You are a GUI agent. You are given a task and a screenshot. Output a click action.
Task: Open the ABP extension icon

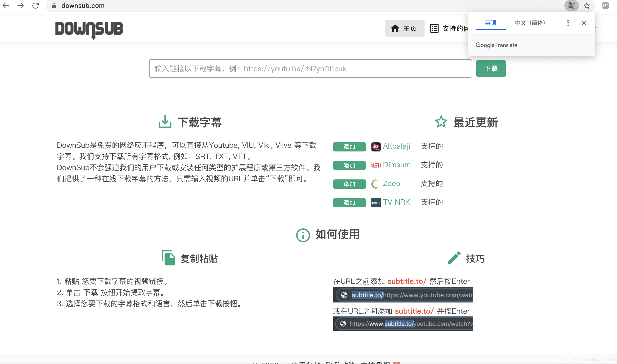click(605, 6)
